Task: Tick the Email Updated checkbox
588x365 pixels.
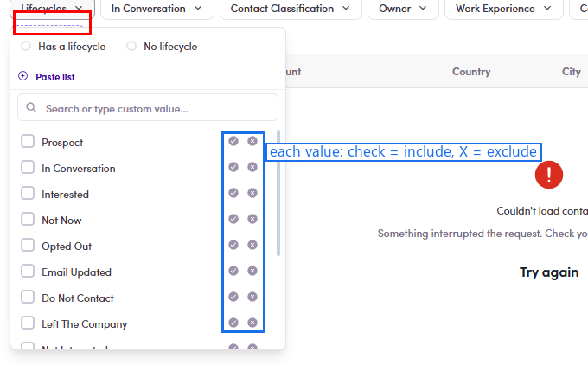Action: tap(28, 271)
